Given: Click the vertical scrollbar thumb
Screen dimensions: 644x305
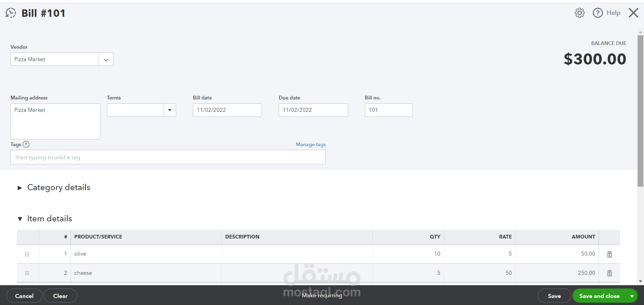Looking at the screenshot, I should tap(640, 111).
